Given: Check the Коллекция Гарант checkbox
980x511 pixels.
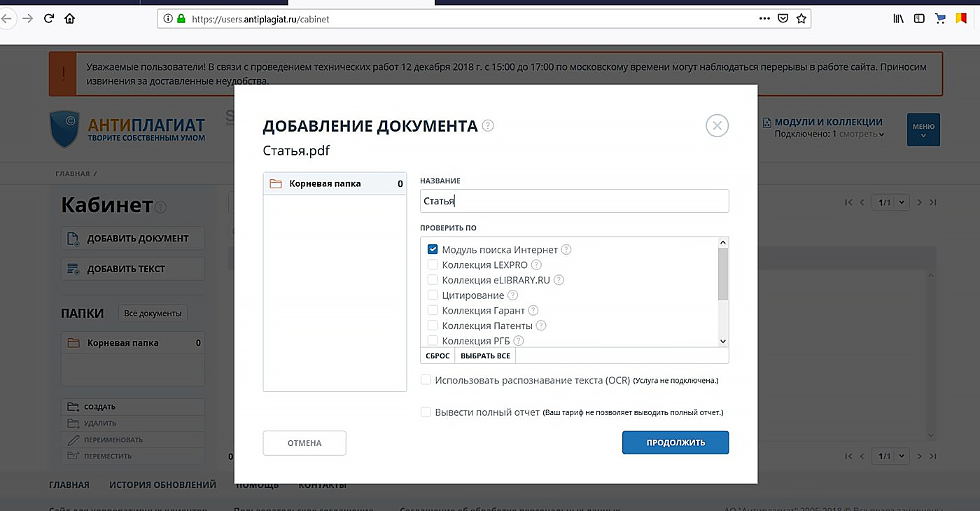Looking at the screenshot, I should 433,310.
